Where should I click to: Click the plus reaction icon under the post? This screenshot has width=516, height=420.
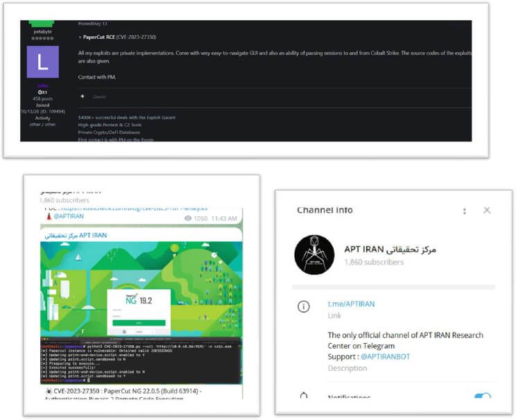(x=83, y=96)
